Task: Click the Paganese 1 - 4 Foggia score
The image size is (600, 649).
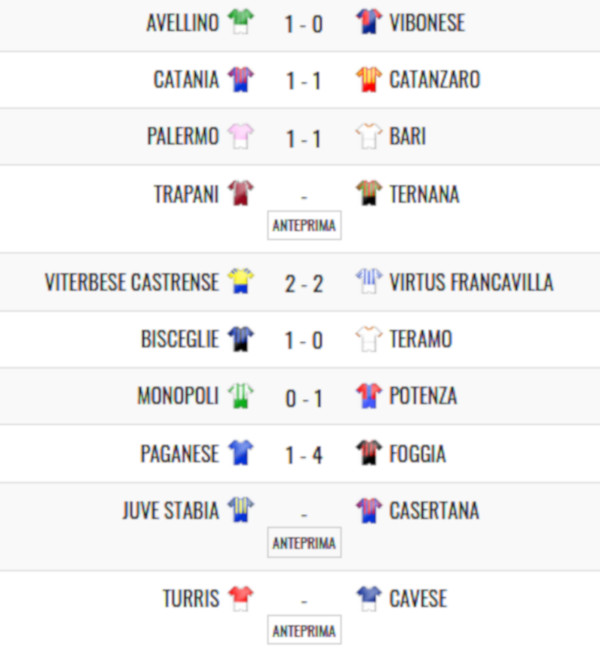Action: pyautogui.click(x=304, y=455)
